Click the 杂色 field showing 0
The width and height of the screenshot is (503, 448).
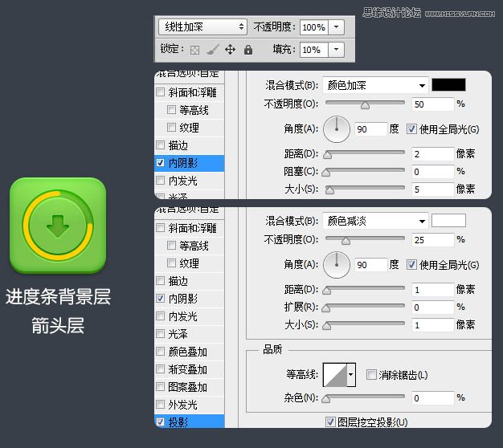tap(432, 398)
